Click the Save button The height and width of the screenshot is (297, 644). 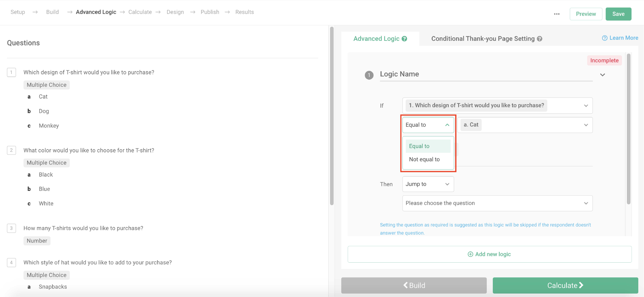tap(618, 14)
